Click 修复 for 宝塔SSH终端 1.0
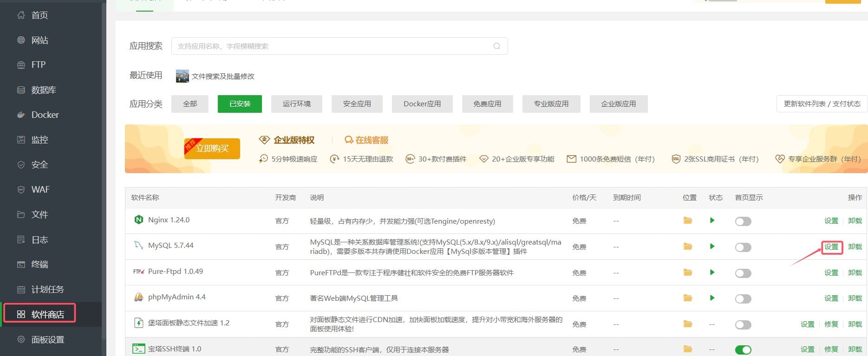Image resolution: width=868 pixels, height=356 pixels. pos(831,350)
